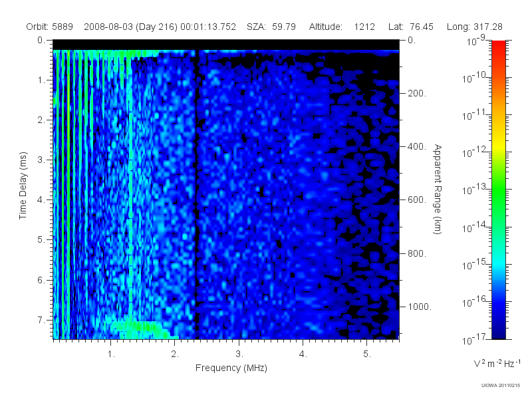Click the dark vertical gap near 2.3 MHz
This screenshot has width=532, height=399.
(x=196, y=194)
